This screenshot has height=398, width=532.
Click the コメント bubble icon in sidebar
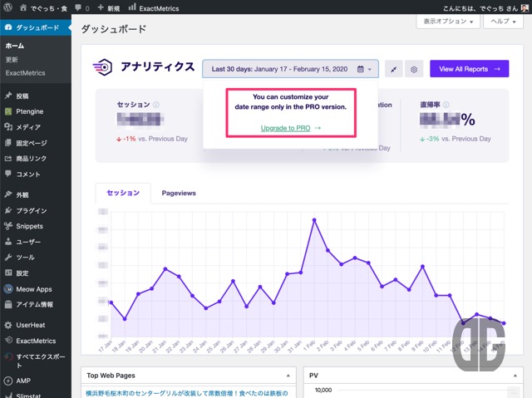(8, 174)
